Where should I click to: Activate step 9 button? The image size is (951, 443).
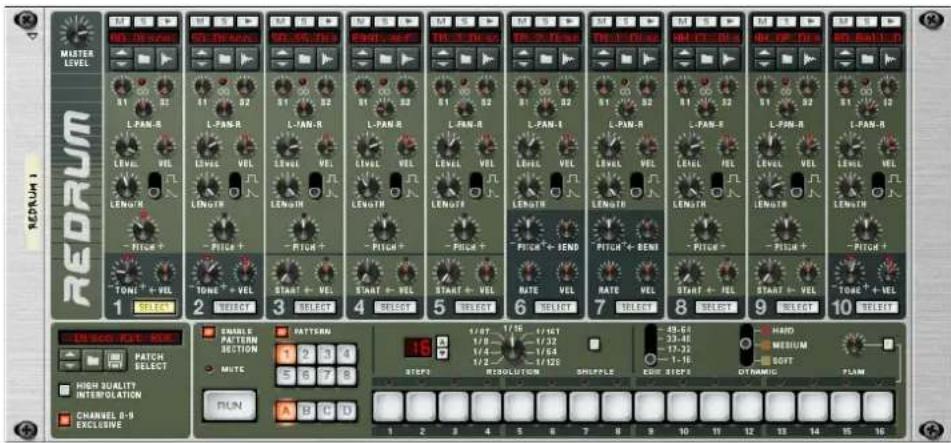pyautogui.click(x=650, y=407)
